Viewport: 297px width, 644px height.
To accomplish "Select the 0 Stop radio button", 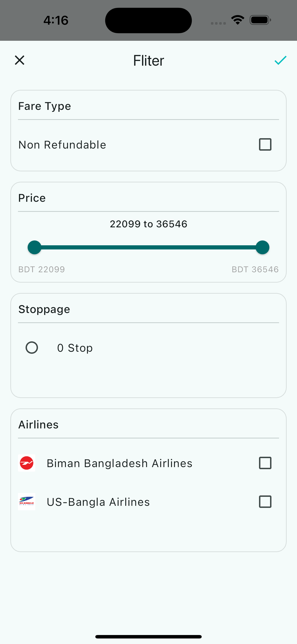I will [32, 348].
